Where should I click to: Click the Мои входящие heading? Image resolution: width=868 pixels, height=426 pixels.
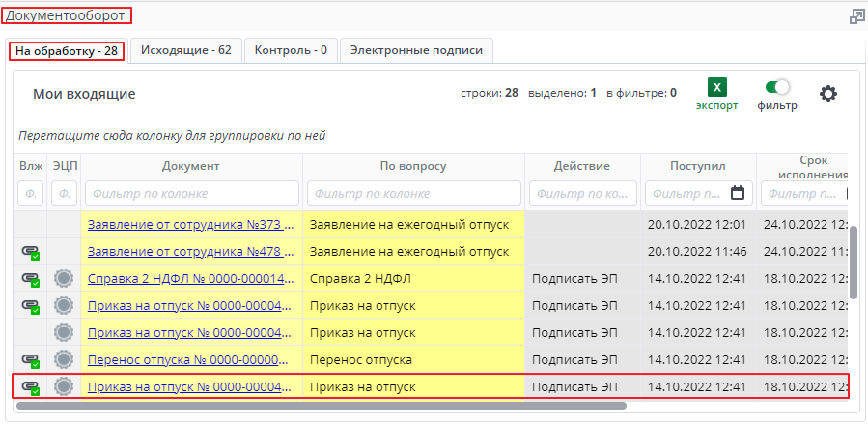(x=84, y=94)
